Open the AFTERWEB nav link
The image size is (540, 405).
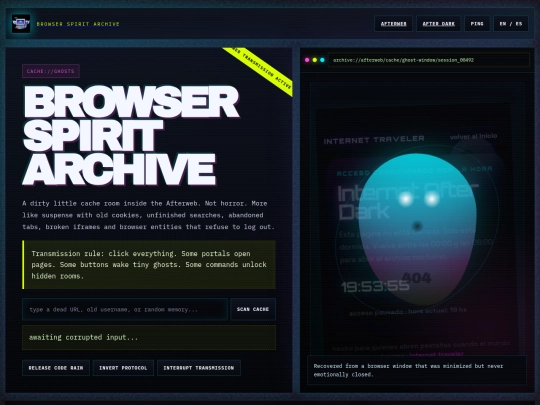pyautogui.click(x=393, y=24)
